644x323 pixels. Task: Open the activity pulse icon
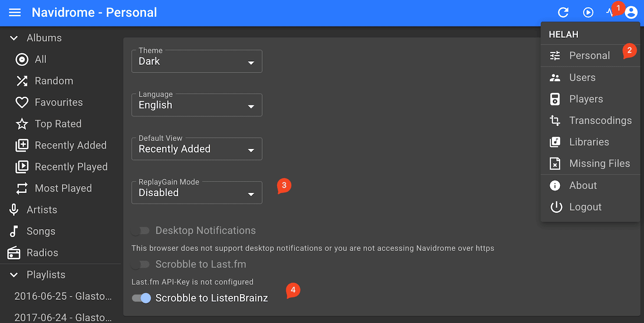pos(609,12)
